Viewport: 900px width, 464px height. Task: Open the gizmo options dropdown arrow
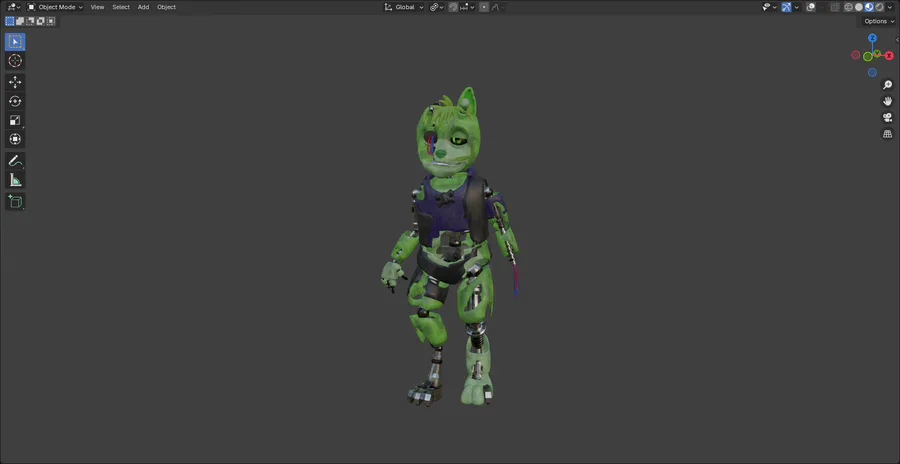(x=797, y=7)
